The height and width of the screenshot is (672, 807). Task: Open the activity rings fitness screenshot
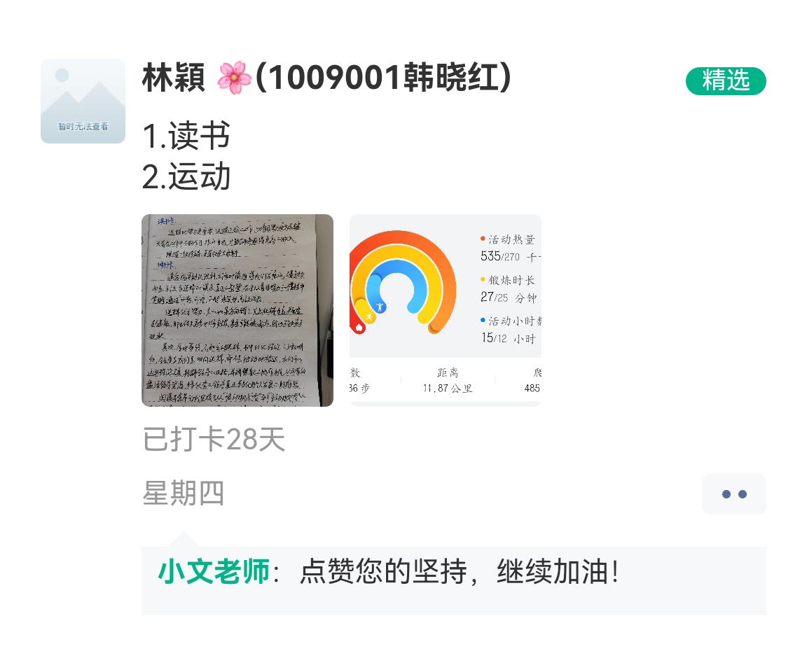click(x=446, y=310)
